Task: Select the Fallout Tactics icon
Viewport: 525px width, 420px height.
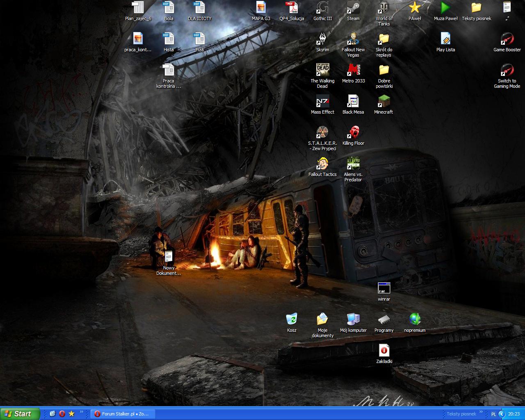Action: [322, 164]
